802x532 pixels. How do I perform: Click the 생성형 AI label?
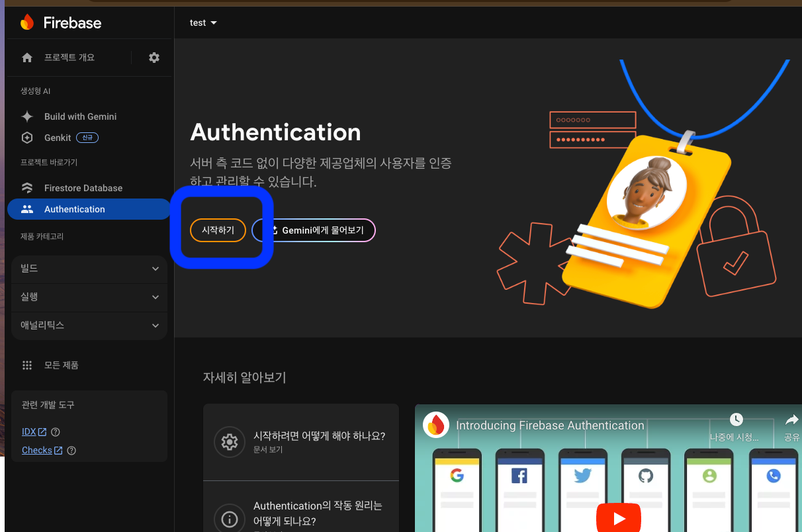click(36, 91)
